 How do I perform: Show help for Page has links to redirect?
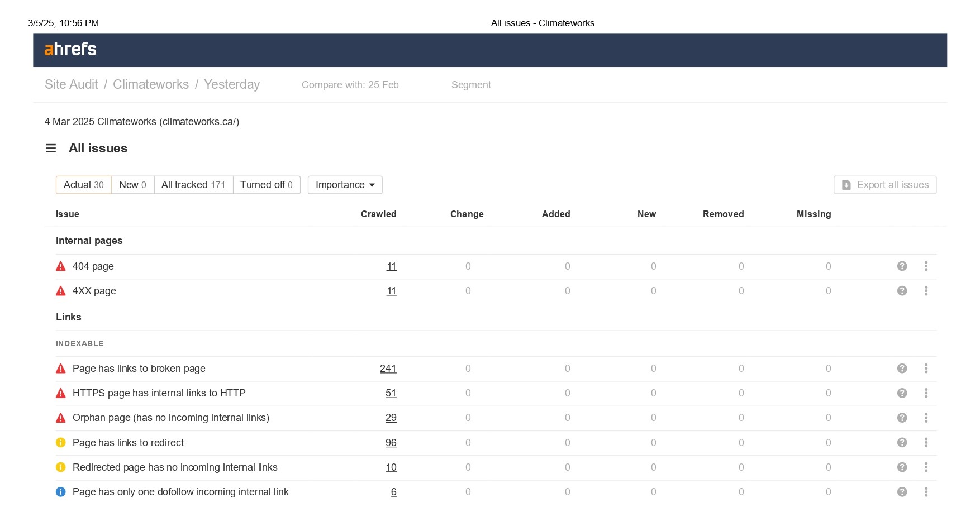coord(902,443)
